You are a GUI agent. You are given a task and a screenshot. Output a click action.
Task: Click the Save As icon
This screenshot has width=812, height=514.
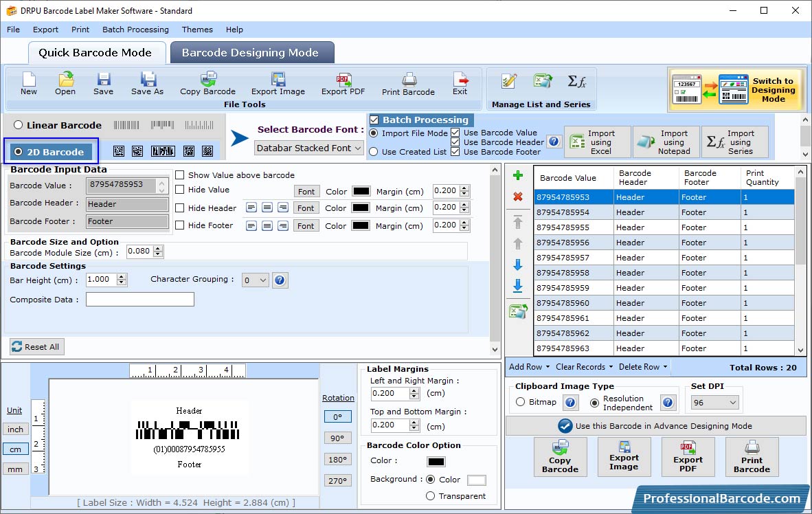click(x=147, y=84)
